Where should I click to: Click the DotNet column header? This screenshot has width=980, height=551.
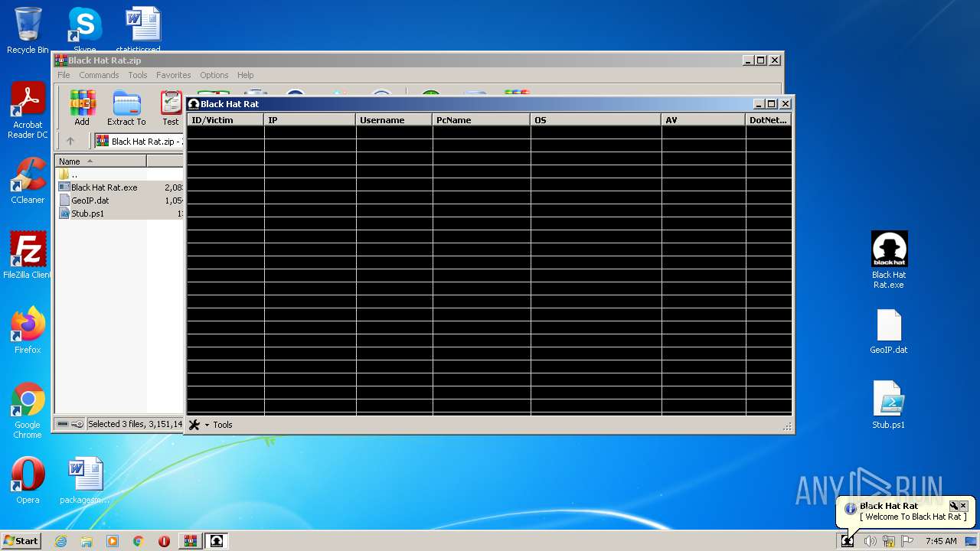(769, 120)
